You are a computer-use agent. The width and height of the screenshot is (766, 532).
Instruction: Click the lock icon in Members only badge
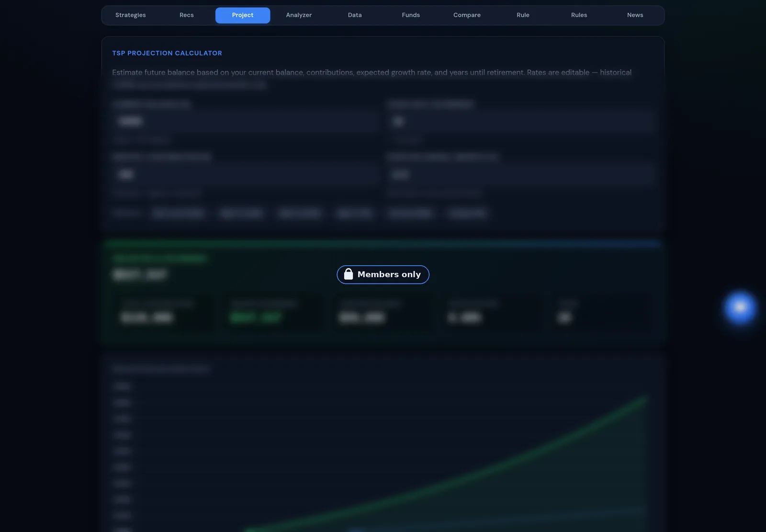pyautogui.click(x=349, y=274)
